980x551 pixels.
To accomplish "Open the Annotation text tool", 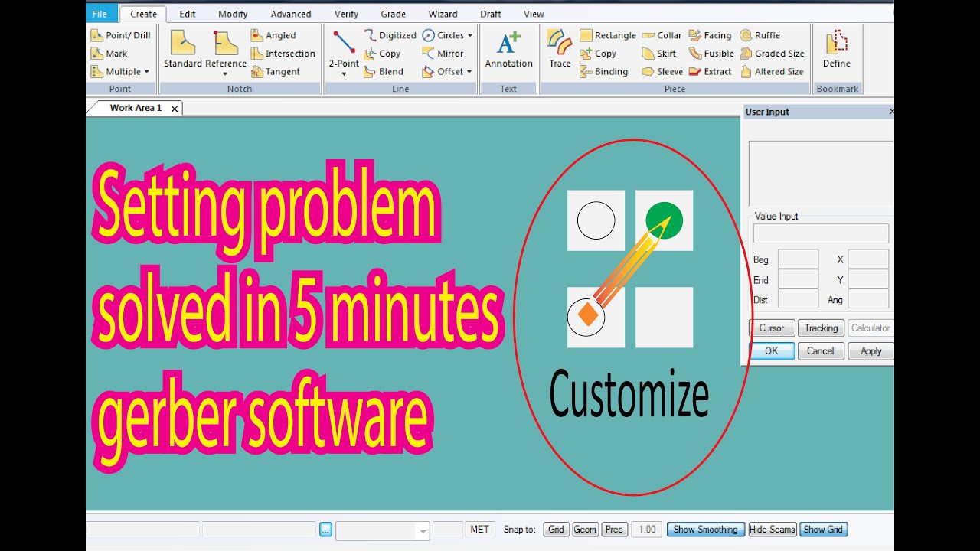I will 508,50.
